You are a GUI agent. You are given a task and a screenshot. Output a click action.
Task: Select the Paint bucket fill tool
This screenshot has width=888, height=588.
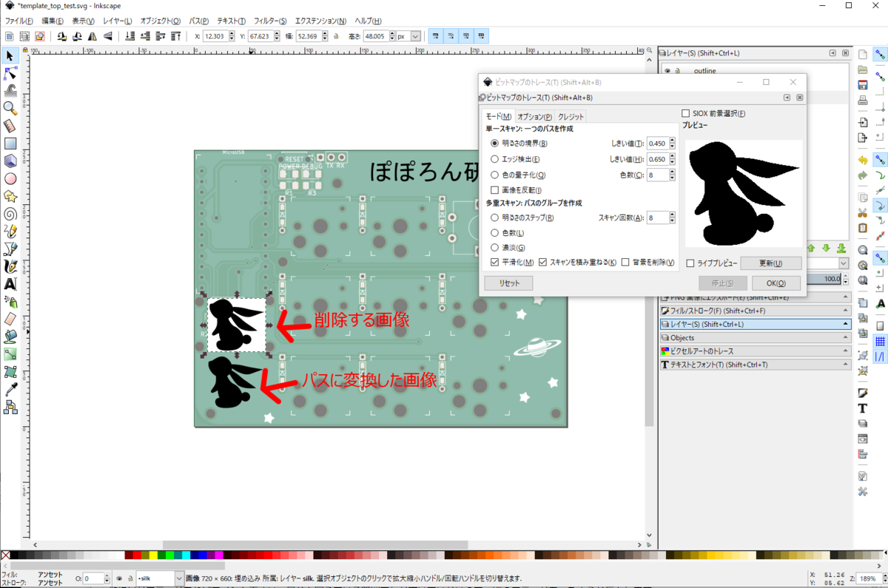[x=10, y=335]
